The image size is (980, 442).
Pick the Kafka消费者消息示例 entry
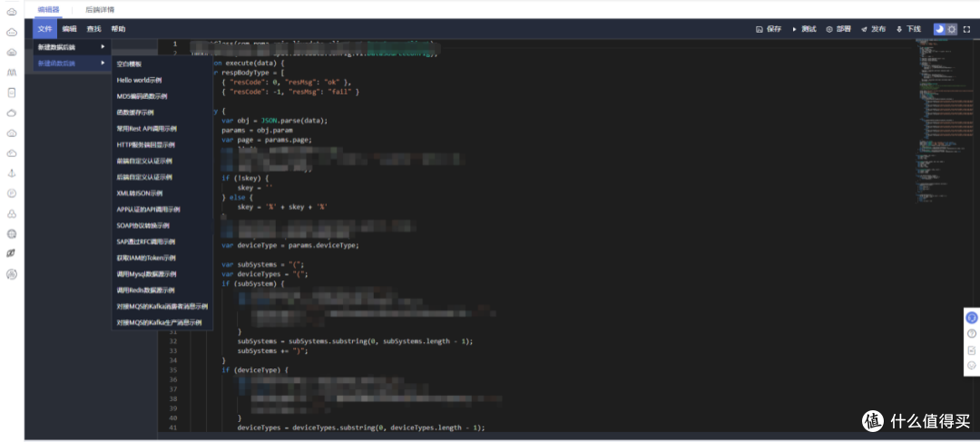click(x=162, y=307)
